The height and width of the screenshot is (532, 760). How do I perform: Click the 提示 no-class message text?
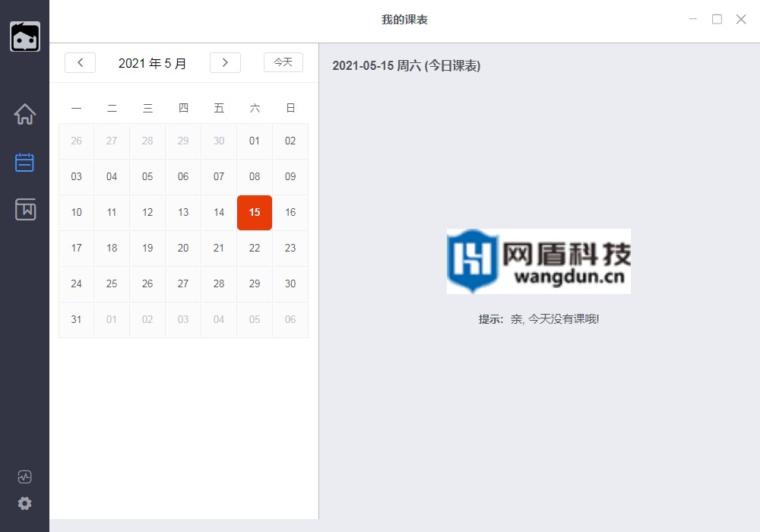[x=539, y=318]
